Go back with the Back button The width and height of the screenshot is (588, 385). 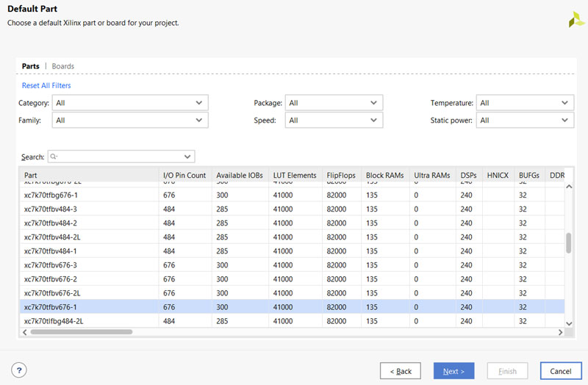pos(401,371)
